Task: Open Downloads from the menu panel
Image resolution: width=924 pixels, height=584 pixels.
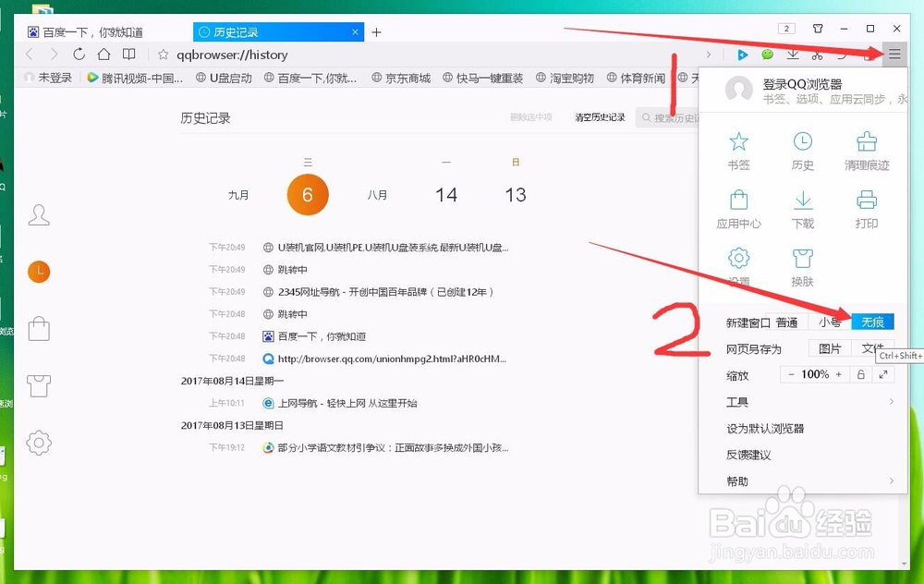Action: point(802,211)
